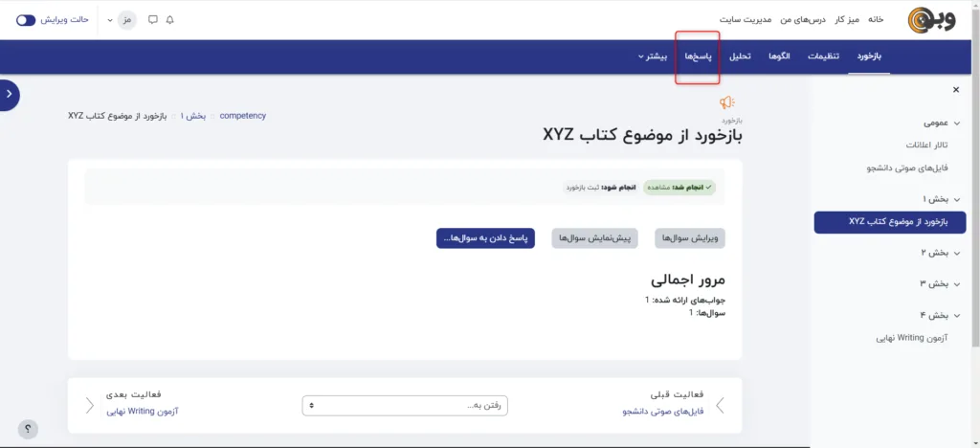Click the competency breadcrumb link

(243, 116)
